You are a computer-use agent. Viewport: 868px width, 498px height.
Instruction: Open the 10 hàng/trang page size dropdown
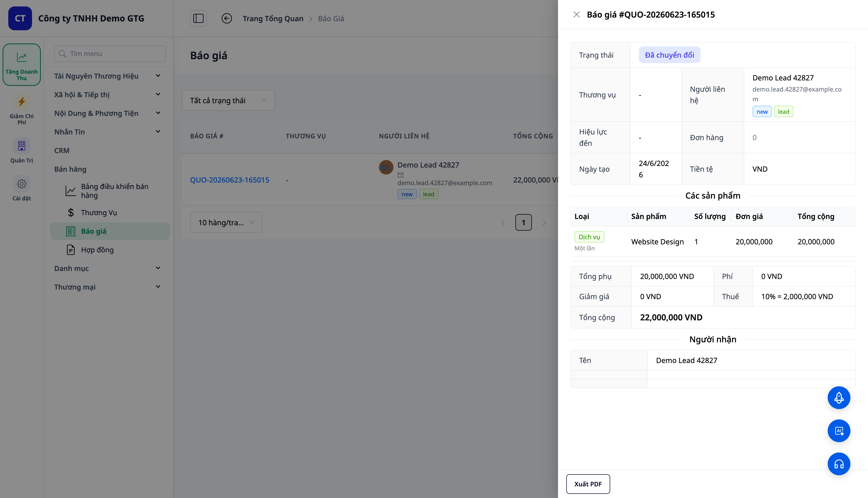226,223
